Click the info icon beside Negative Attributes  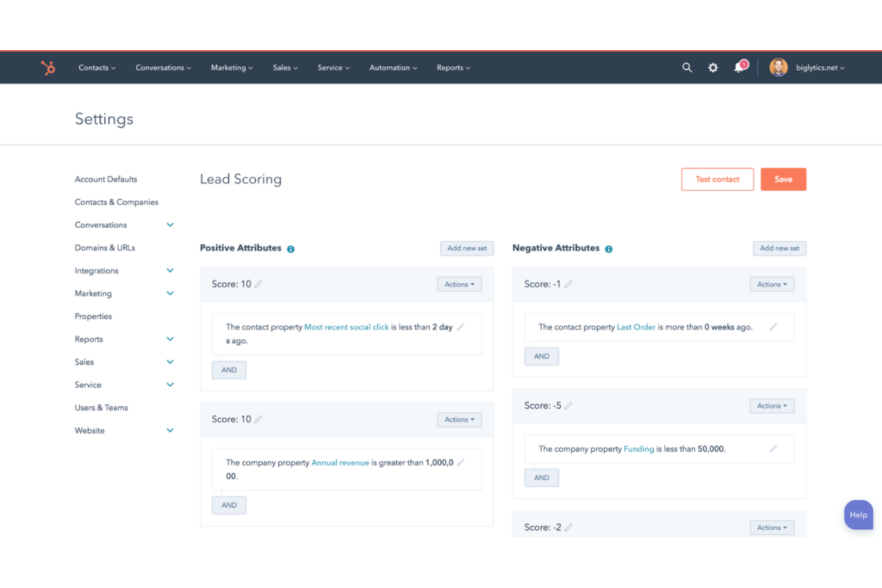coord(608,248)
